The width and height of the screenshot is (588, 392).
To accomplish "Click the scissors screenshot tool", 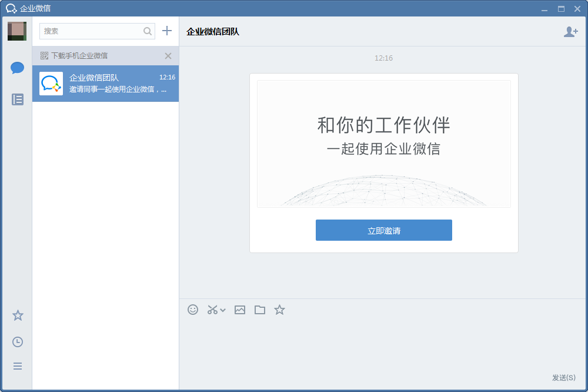I will (x=212, y=310).
